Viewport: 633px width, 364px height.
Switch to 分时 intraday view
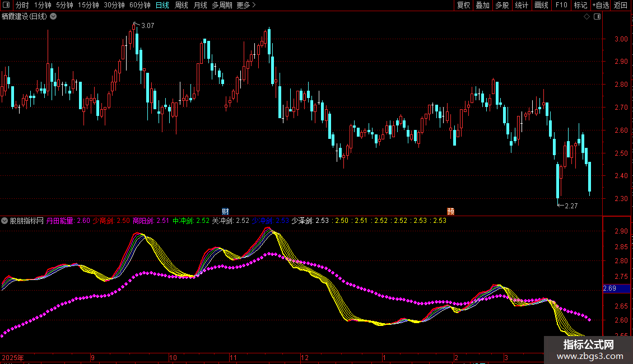tap(22, 6)
